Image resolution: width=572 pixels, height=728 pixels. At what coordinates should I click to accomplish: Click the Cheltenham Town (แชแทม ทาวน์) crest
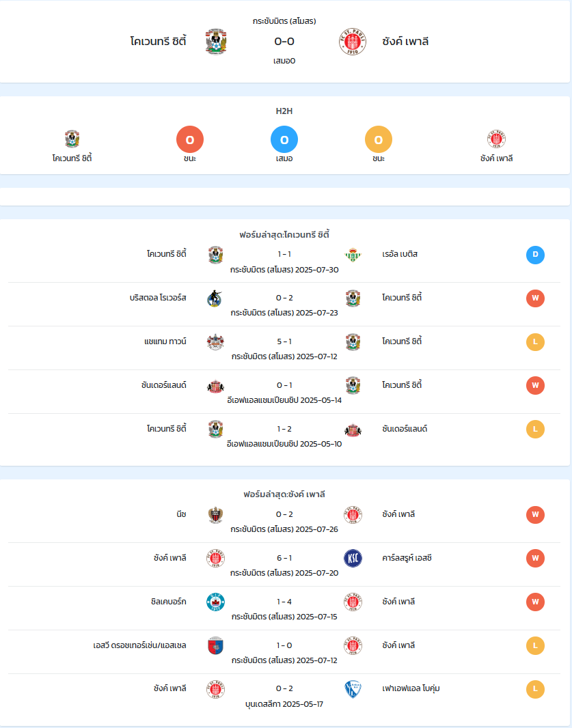[x=215, y=342]
